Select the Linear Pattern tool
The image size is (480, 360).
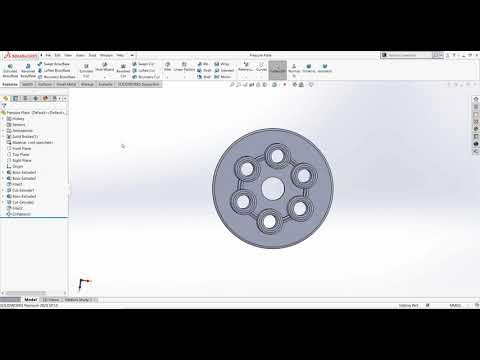tap(184, 66)
